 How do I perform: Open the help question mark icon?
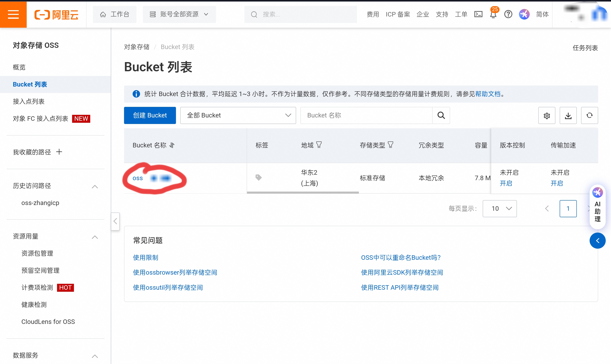point(508,14)
